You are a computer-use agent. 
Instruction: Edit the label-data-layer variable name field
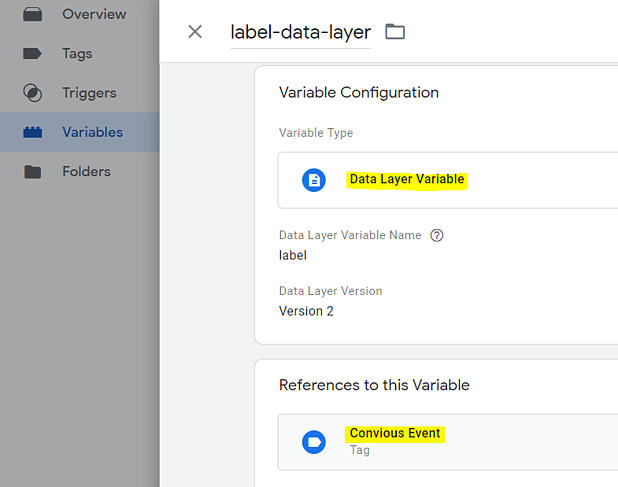[300, 32]
